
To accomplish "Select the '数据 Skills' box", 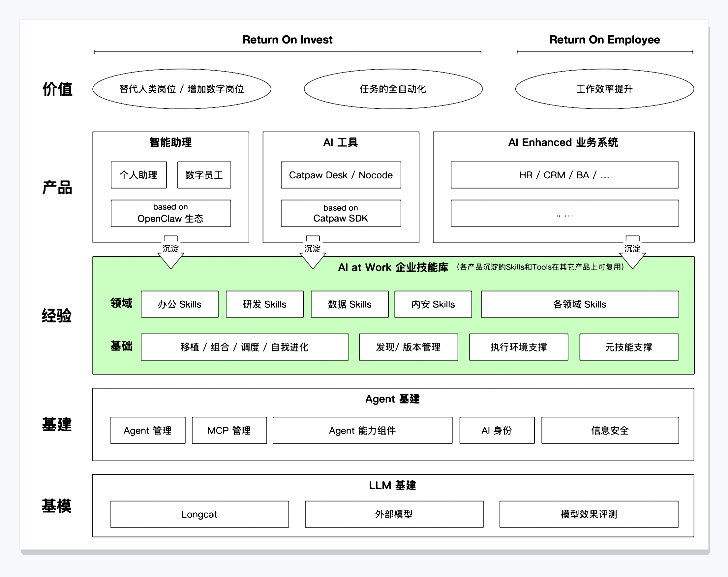I will 350,304.
